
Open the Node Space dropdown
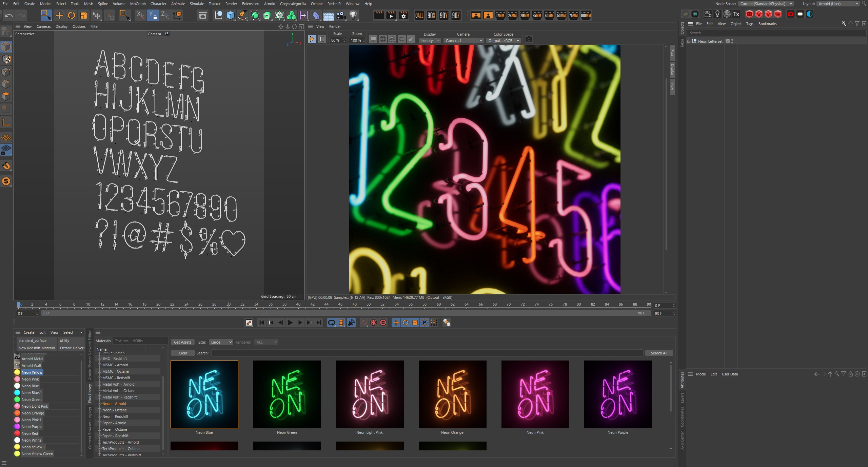[x=766, y=4]
